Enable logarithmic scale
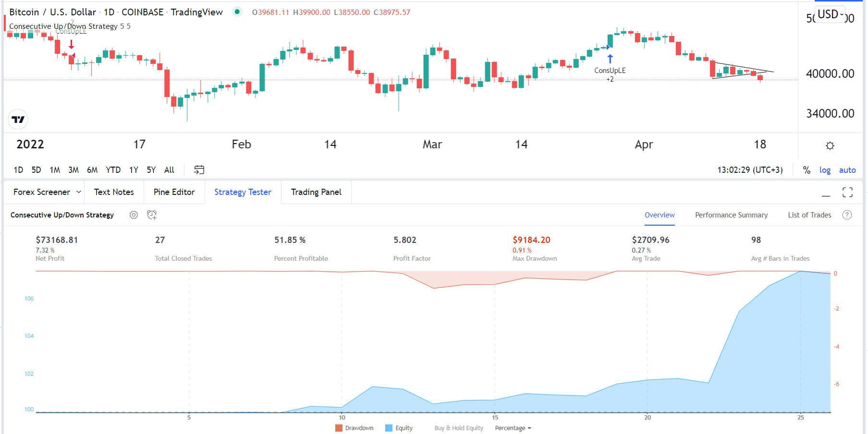This screenshot has height=434, width=868. point(825,169)
